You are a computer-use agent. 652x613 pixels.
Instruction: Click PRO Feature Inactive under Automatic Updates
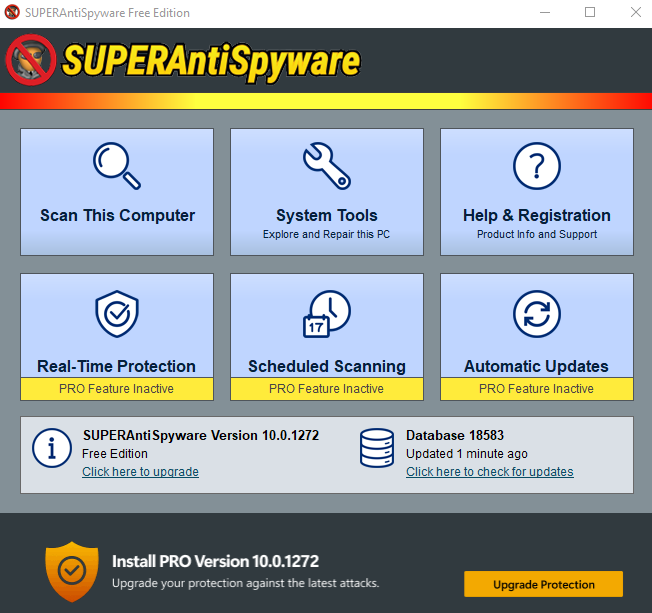pyautogui.click(x=537, y=389)
